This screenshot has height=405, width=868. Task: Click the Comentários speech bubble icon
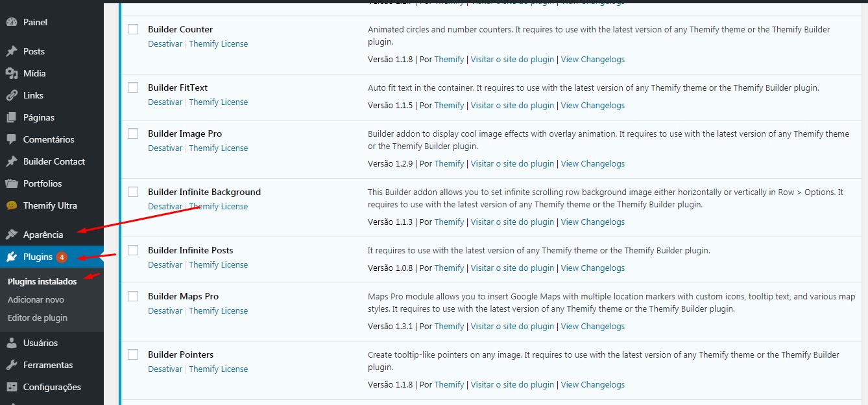11,139
